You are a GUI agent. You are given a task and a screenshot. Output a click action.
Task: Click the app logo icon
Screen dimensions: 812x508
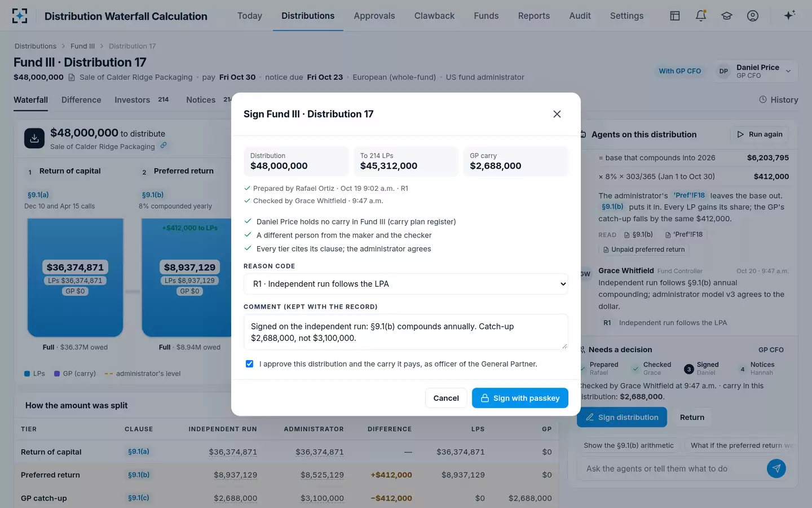click(20, 16)
